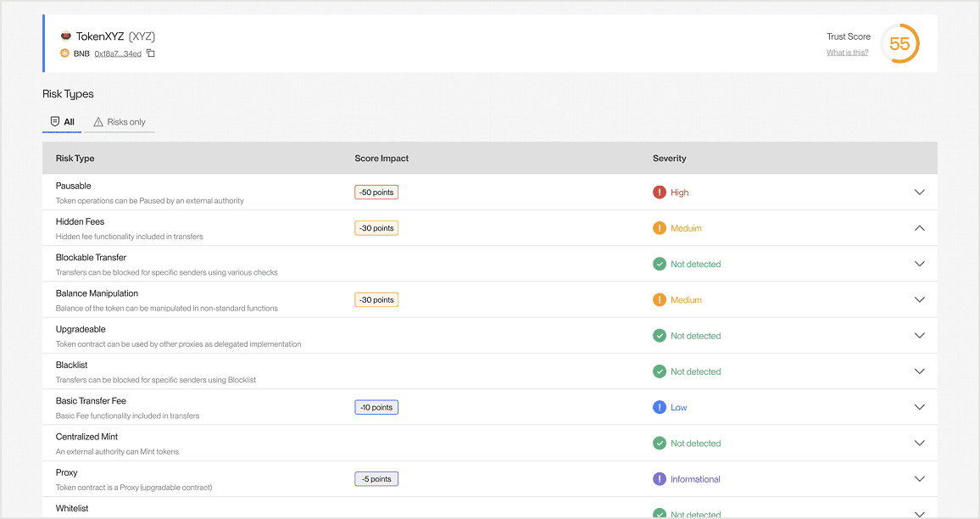Collapse the Hidden Fees risk details
Image resolution: width=980 pixels, height=519 pixels.
coord(920,227)
